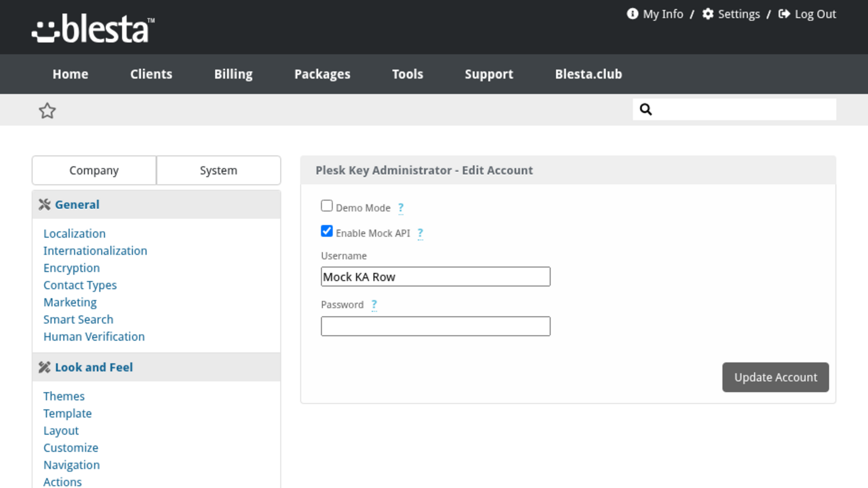This screenshot has width=868, height=488.
Task: Click the favorite star icon
Action: click(x=47, y=111)
